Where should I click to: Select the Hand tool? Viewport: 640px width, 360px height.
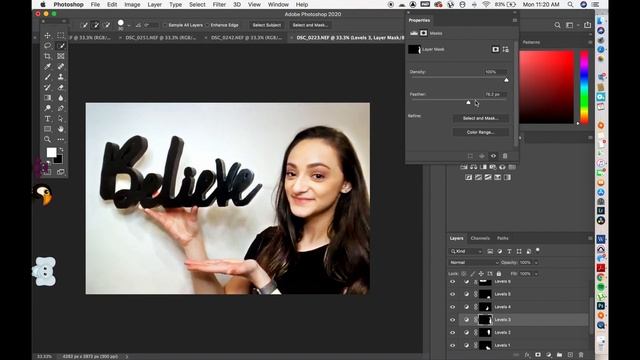pyautogui.click(x=60, y=129)
